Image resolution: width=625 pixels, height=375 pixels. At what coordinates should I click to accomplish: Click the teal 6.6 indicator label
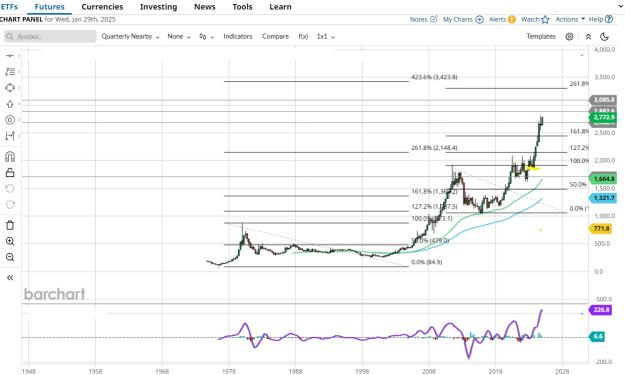[x=597, y=336]
